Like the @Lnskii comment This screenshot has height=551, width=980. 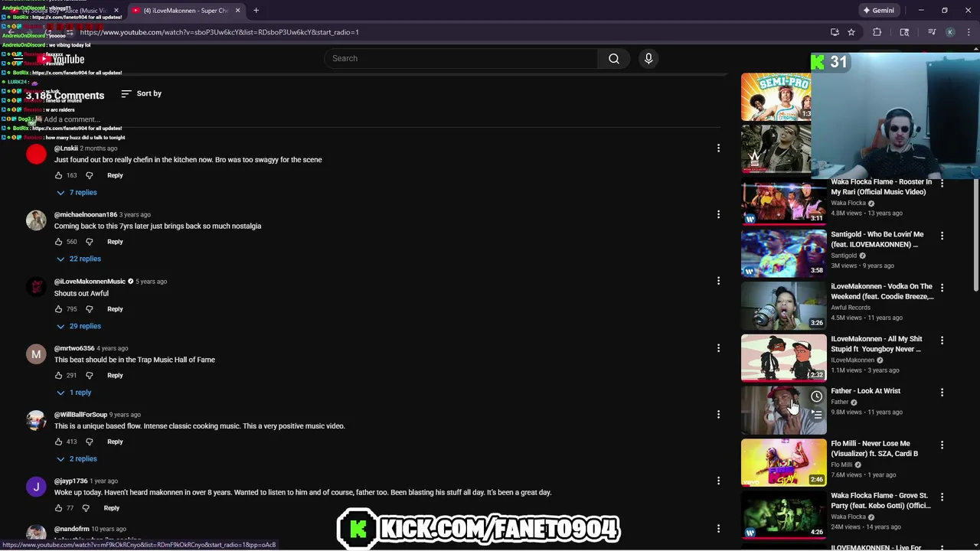58,175
